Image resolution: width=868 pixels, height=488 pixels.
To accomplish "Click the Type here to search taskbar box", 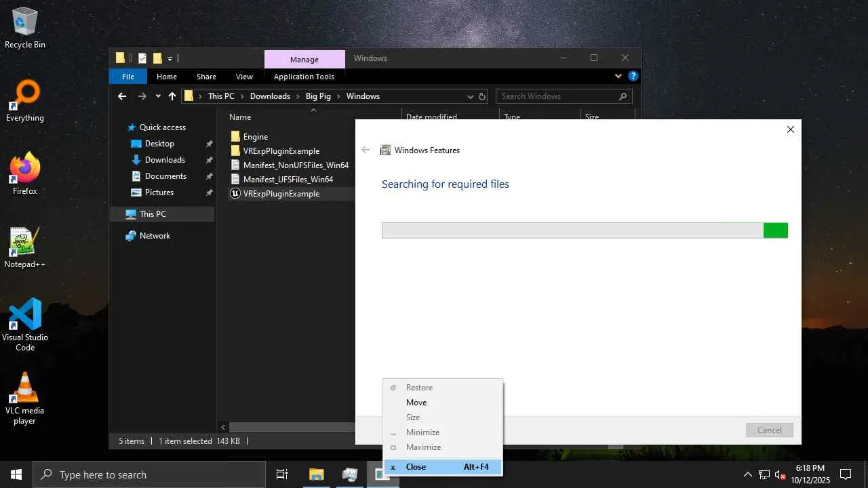I will pos(149,474).
